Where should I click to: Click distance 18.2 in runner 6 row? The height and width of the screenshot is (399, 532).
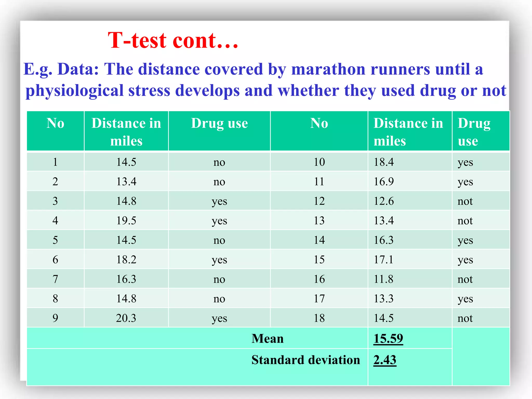point(126,260)
